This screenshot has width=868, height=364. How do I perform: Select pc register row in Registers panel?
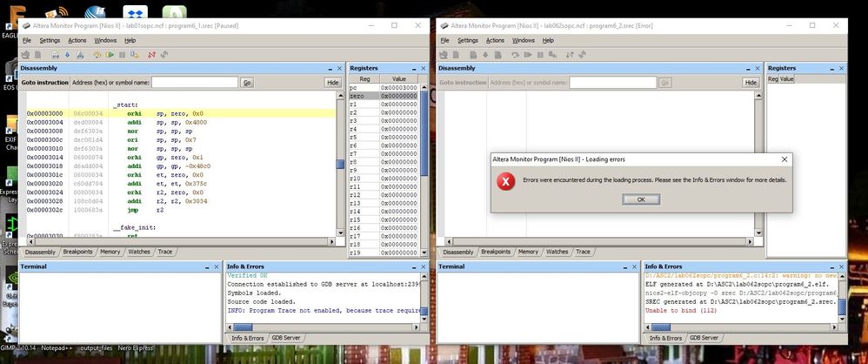click(x=384, y=88)
